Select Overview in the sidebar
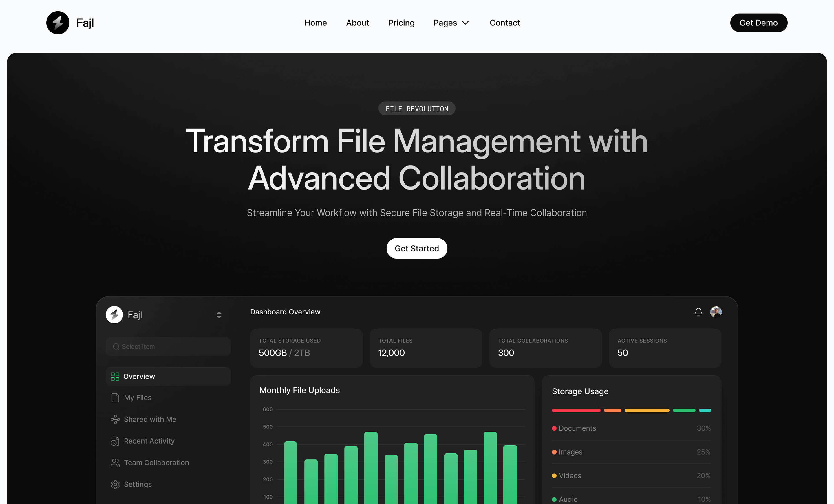This screenshot has width=834, height=504. coord(168,376)
